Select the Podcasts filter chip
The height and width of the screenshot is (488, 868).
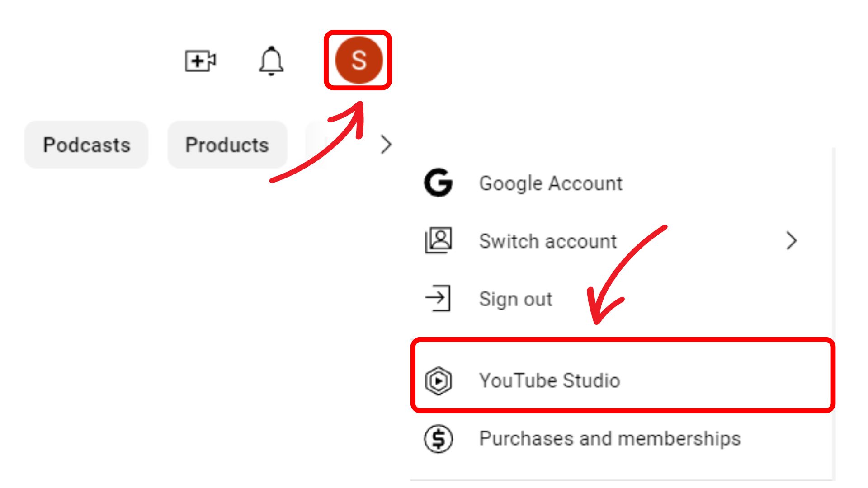click(86, 145)
